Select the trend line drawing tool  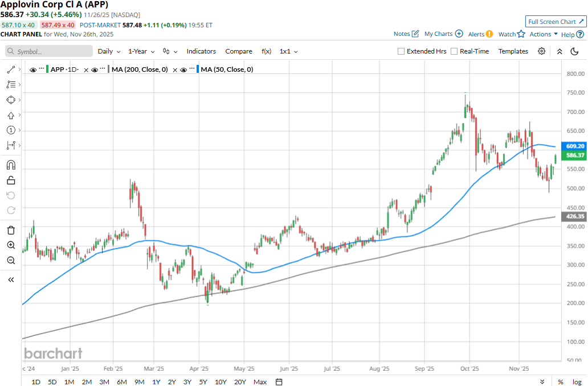pyautogui.click(x=10, y=69)
